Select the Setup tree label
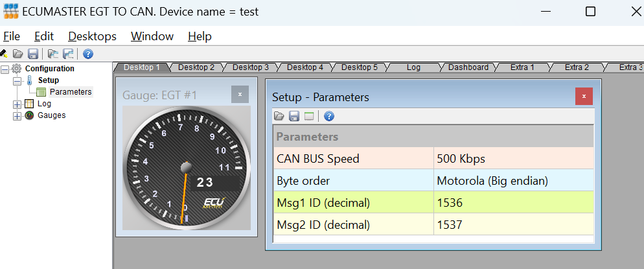This screenshot has width=644, height=269. click(49, 80)
